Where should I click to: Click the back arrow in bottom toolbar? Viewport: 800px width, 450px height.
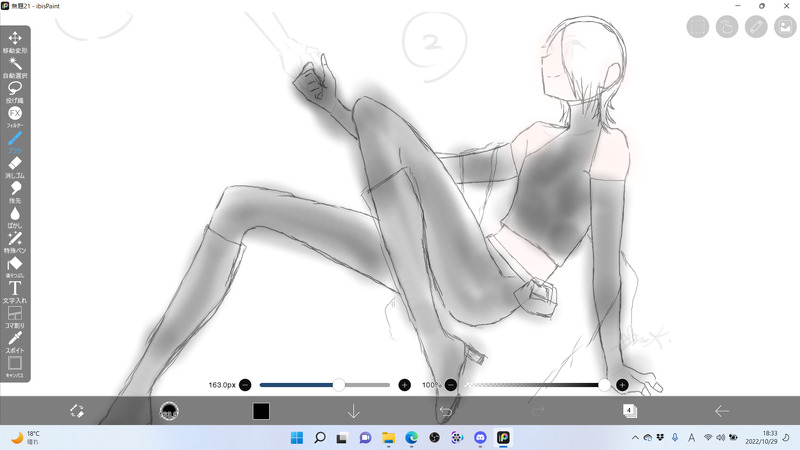[x=721, y=411]
